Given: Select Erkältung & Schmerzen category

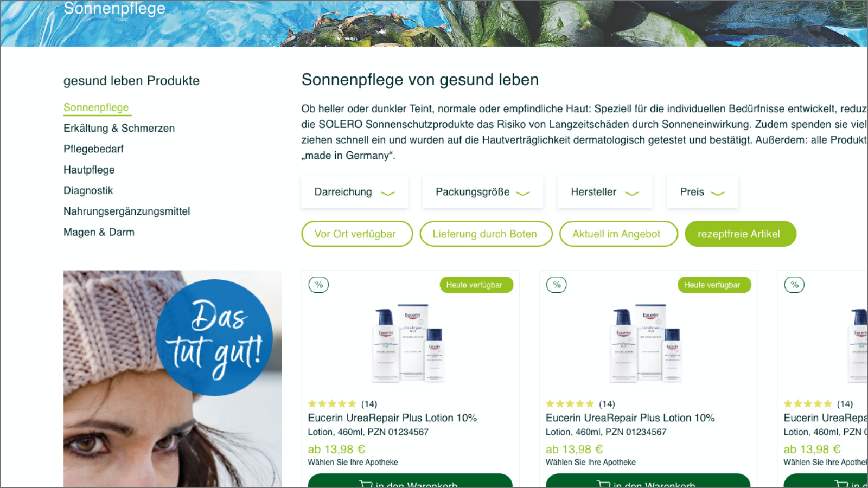Looking at the screenshot, I should [x=119, y=129].
